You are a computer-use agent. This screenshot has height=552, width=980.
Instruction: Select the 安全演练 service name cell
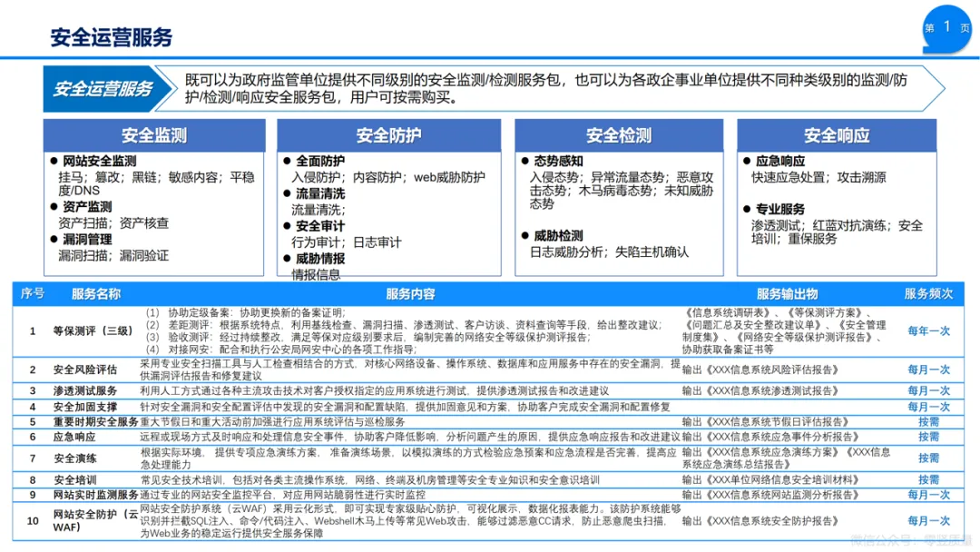(x=74, y=458)
